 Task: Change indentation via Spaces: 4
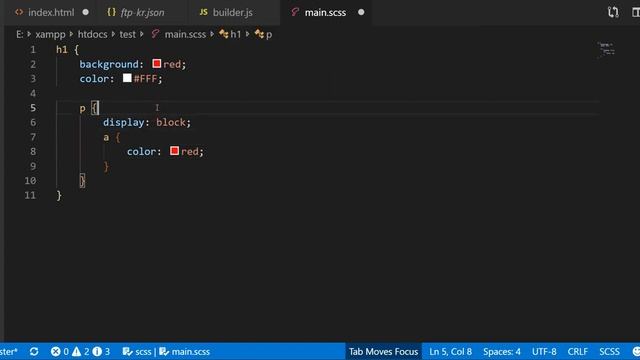click(502, 351)
